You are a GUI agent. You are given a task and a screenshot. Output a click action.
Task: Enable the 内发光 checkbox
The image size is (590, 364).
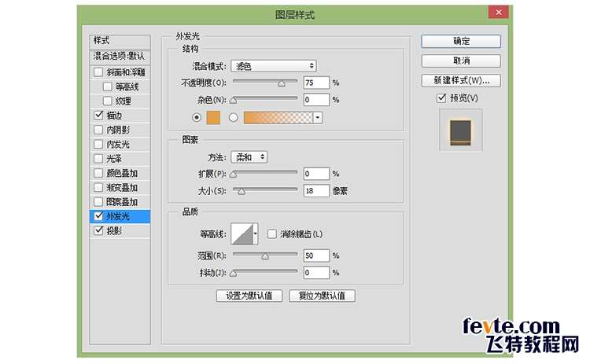tap(98, 144)
